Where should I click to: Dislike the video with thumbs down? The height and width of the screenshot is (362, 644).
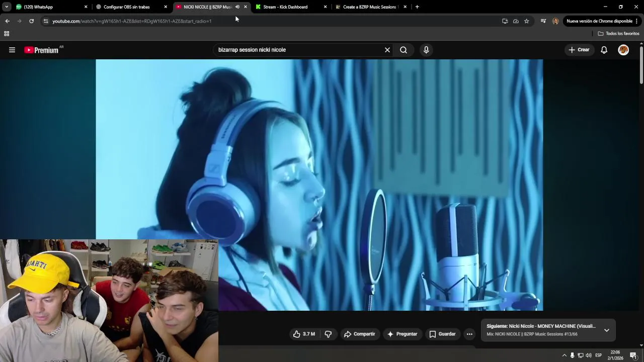[x=328, y=334]
